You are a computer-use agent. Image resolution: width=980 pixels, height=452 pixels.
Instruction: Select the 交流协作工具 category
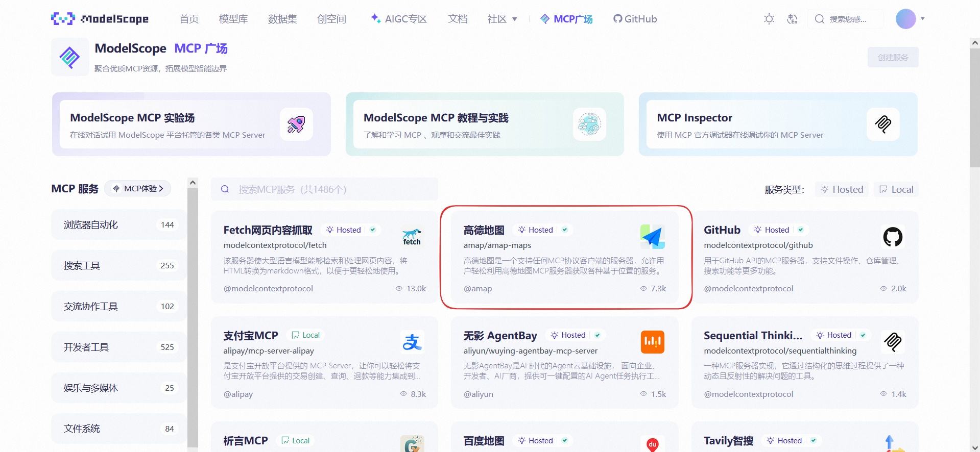(x=118, y=306)
